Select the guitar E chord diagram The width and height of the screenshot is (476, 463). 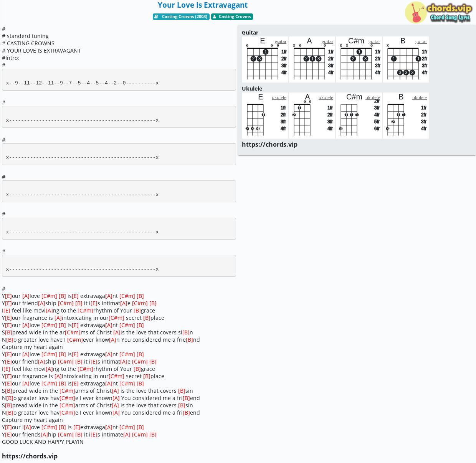pyautogui.click(x=265, y=60)
